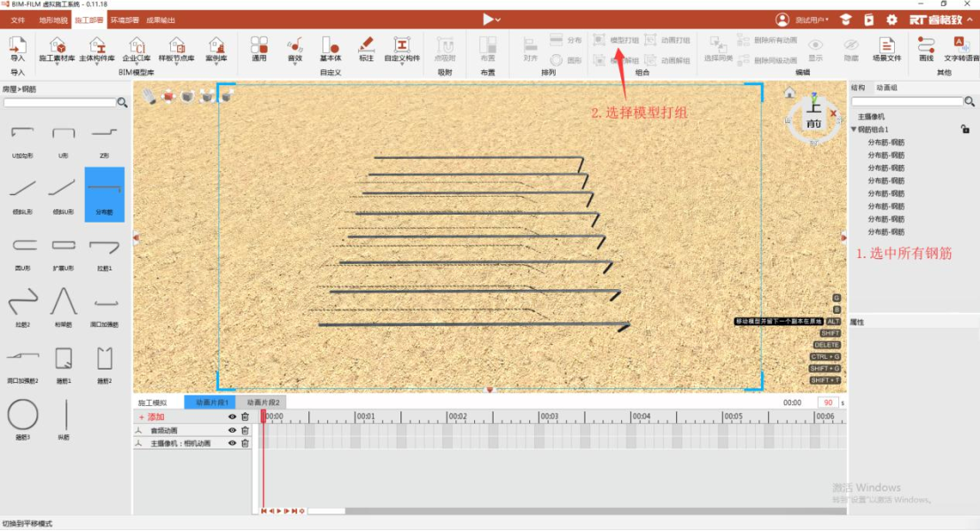This screenshot has height=531, width=980.
Task: Click the red 添加 add button
Action: [152, 418]
